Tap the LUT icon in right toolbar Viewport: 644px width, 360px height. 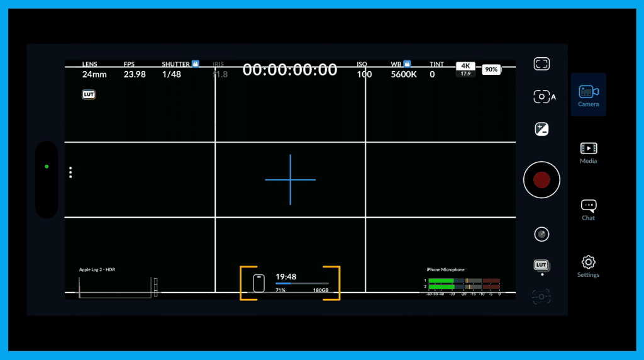point(541,265)
